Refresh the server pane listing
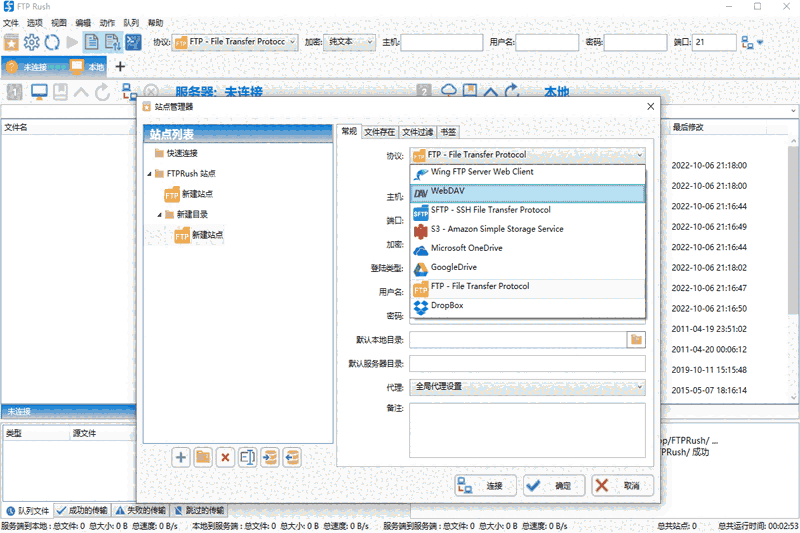Viewport: 800px width, 533px height. pyautogui.click(x=103, y=92)
